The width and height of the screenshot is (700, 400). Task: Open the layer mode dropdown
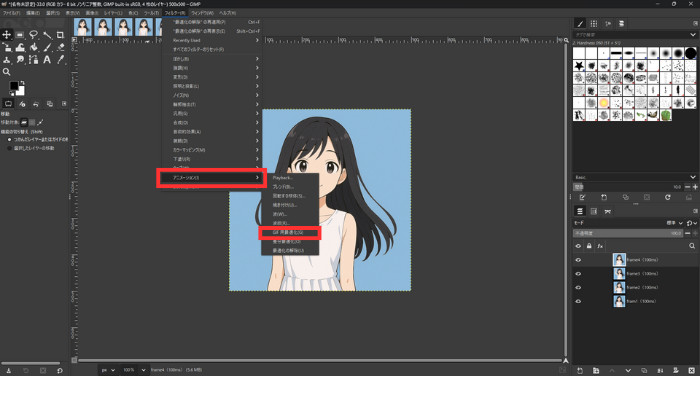tap(675, 223)
